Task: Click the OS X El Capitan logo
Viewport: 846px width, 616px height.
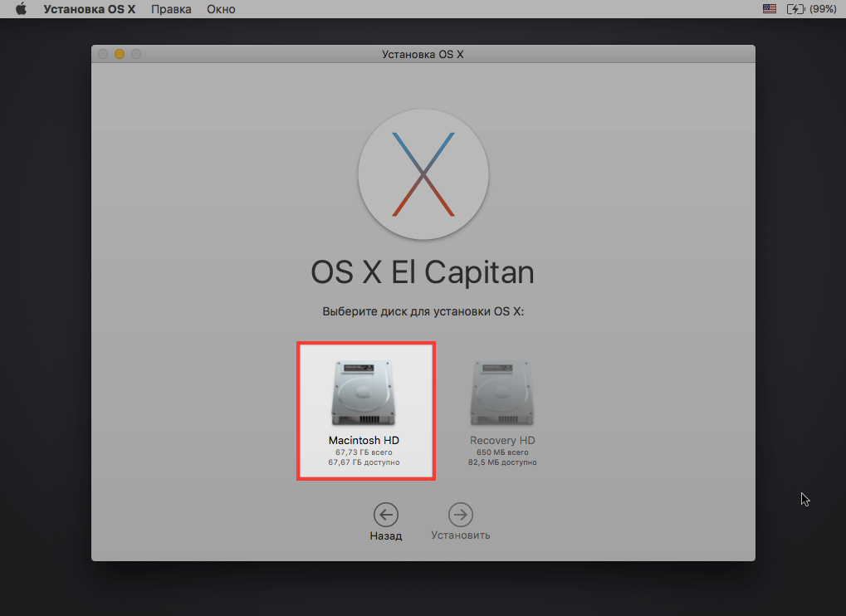Action: 423,174
